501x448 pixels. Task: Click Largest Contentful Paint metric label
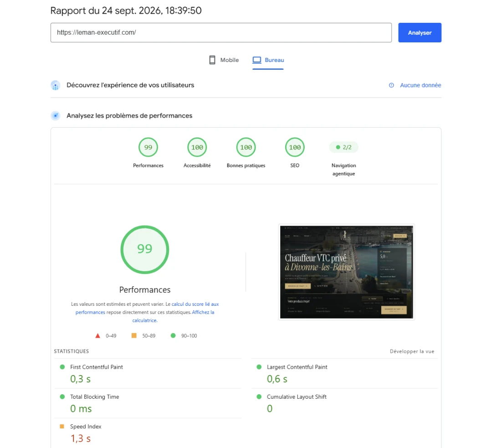click(297, 367)
